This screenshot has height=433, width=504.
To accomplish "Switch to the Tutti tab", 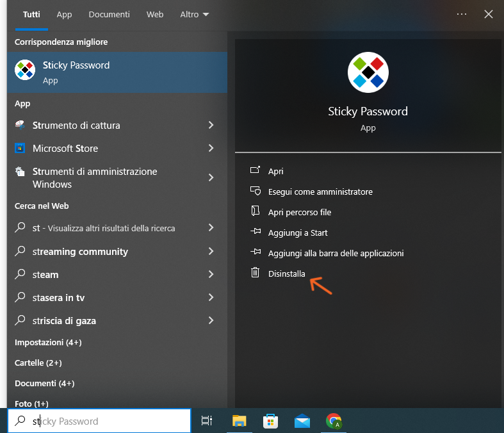I will (x=31, y=15).
